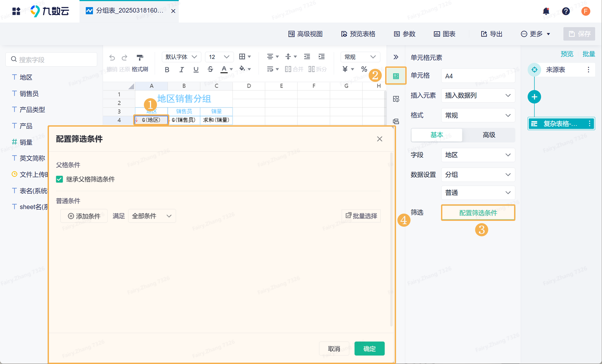The image size is (602, 364).
Task: Open the 全部条件 dropdown
Action: coord(152,216)
